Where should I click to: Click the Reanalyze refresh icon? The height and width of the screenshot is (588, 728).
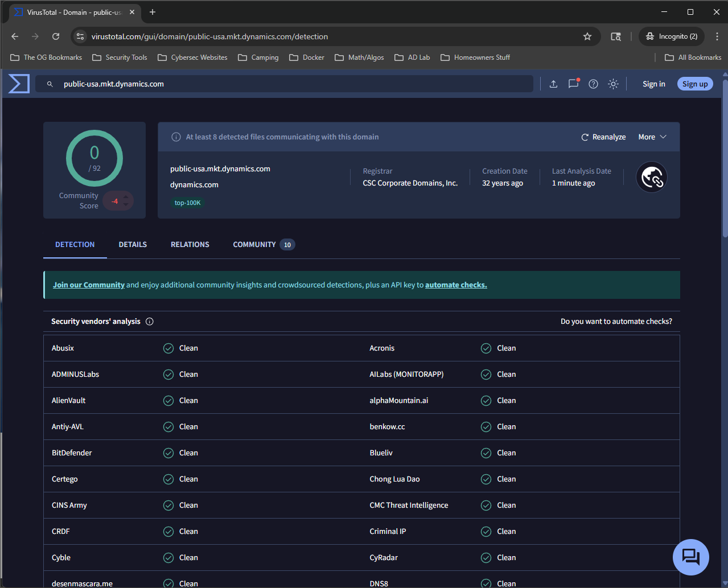tap(585, 137)
